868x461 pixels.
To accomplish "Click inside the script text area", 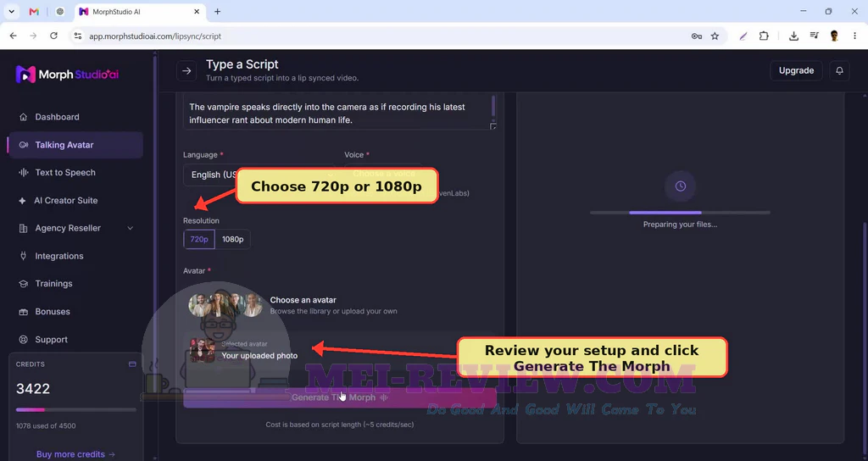I will (x=337, y=114).
